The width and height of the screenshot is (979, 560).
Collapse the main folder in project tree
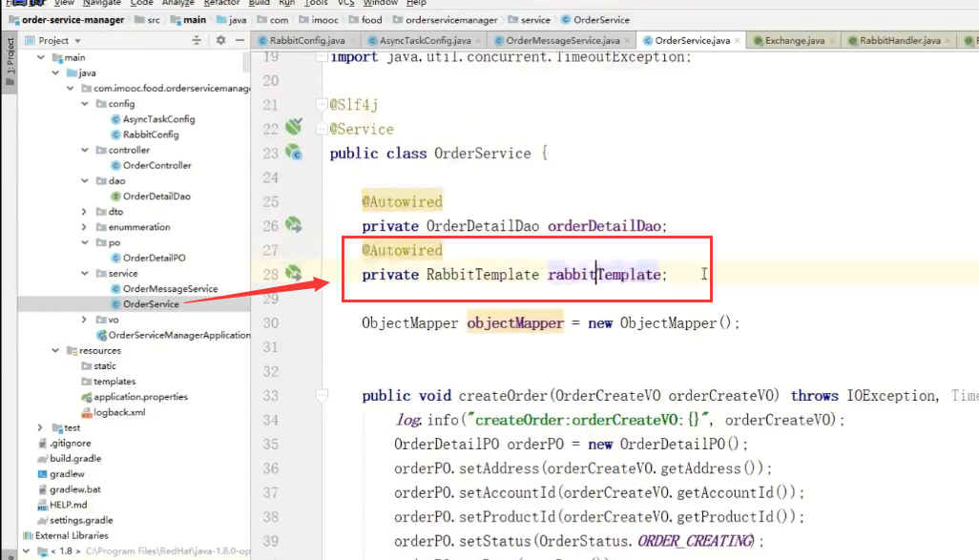(x=41, y=57)
